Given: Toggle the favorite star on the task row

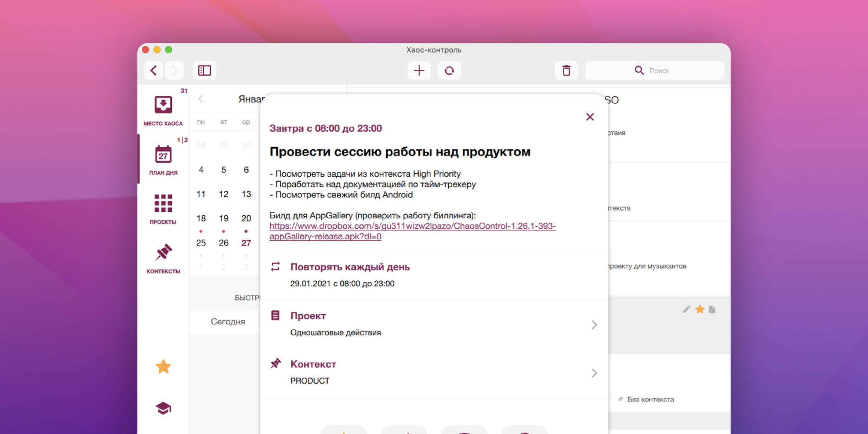Looking at the screenshot, I should (x=700, y=309).
